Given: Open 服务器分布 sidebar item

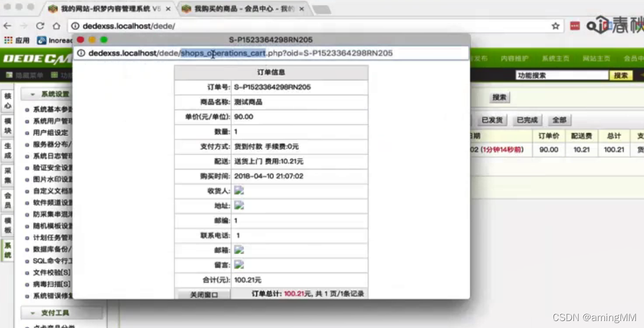Looking at the screenshot, I should [x=52, y=144].
